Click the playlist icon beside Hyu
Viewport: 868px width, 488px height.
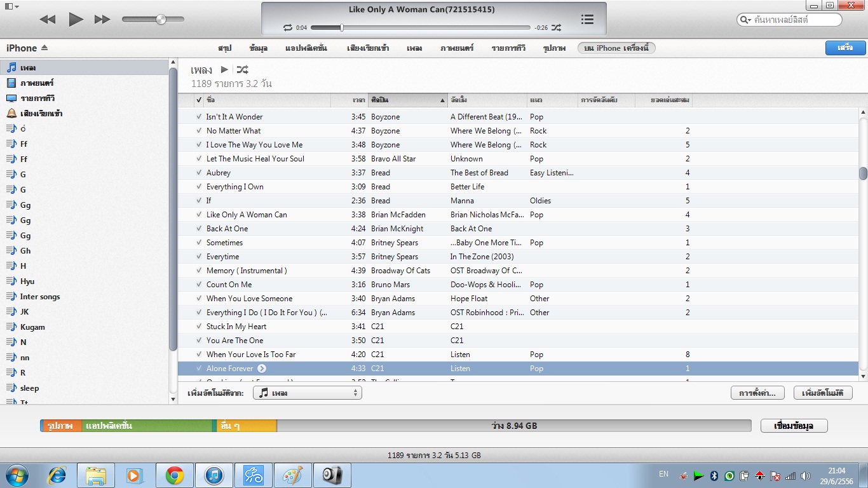coord(11,281)
